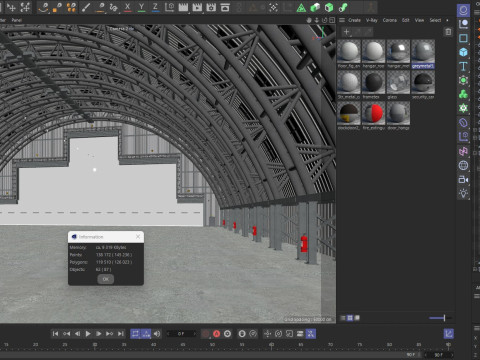Image resolution: width=480 pixels, height=360 pixels.
Task: Toggle sound playback speaker icon
Action: click(157, 334)
